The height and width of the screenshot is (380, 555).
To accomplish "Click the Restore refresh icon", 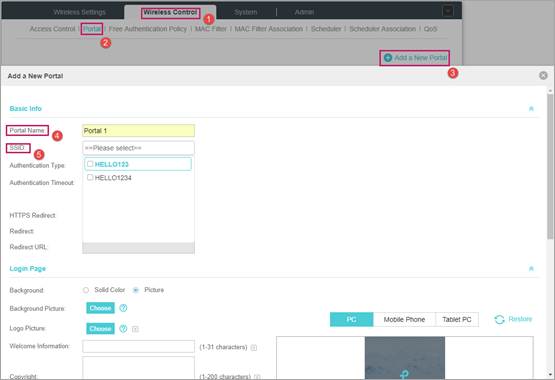I will tap(499, 319).
